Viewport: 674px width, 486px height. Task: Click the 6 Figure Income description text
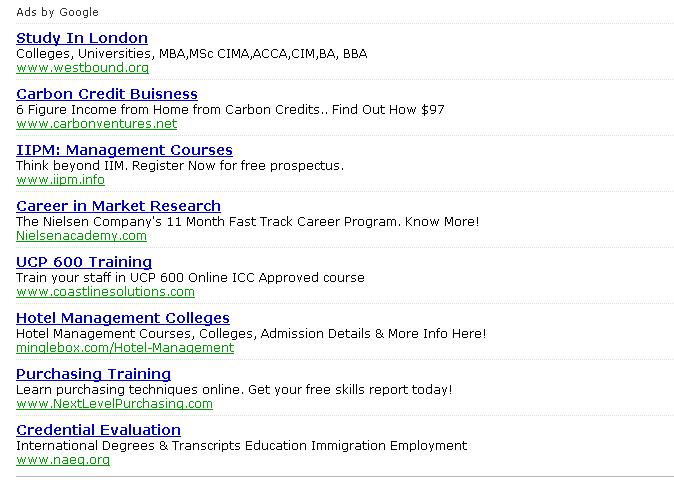pyautogui.click(x=230, y=110)
